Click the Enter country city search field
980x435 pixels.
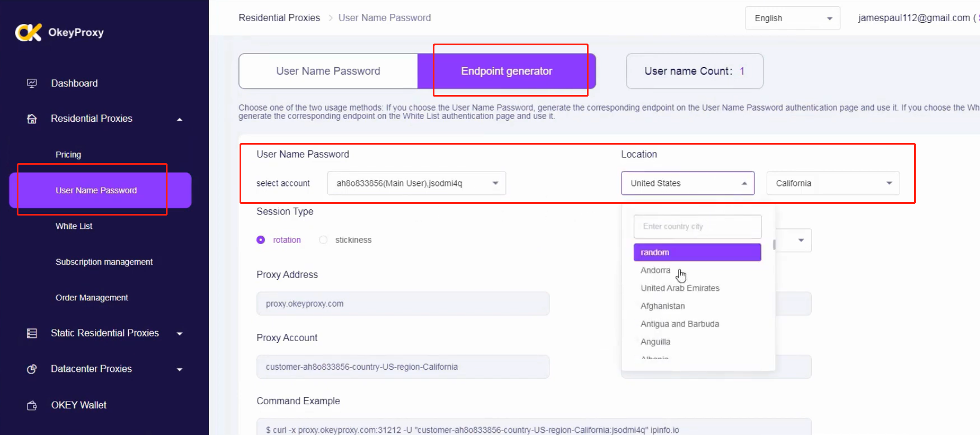697,227
